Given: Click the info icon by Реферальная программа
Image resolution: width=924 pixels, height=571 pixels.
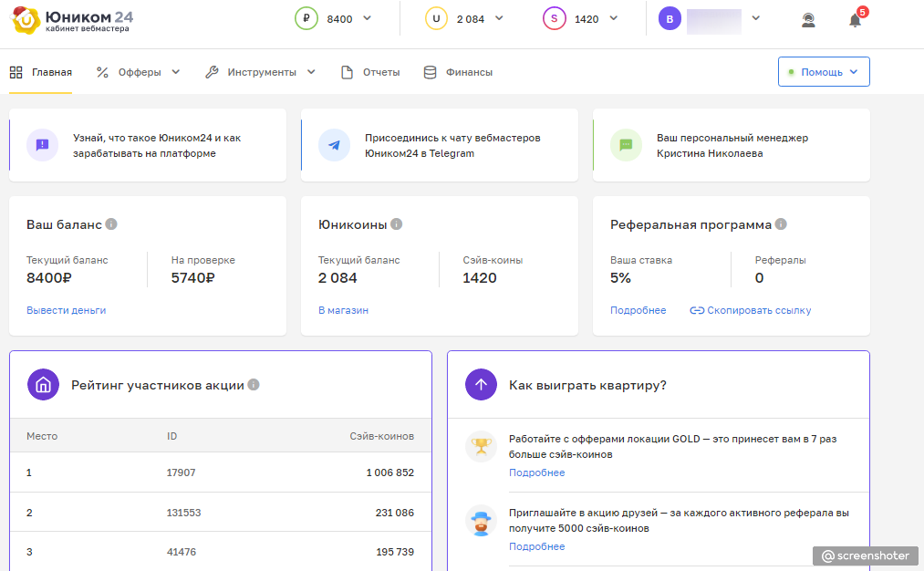Looking at the screenshot, I should (782, 224).
